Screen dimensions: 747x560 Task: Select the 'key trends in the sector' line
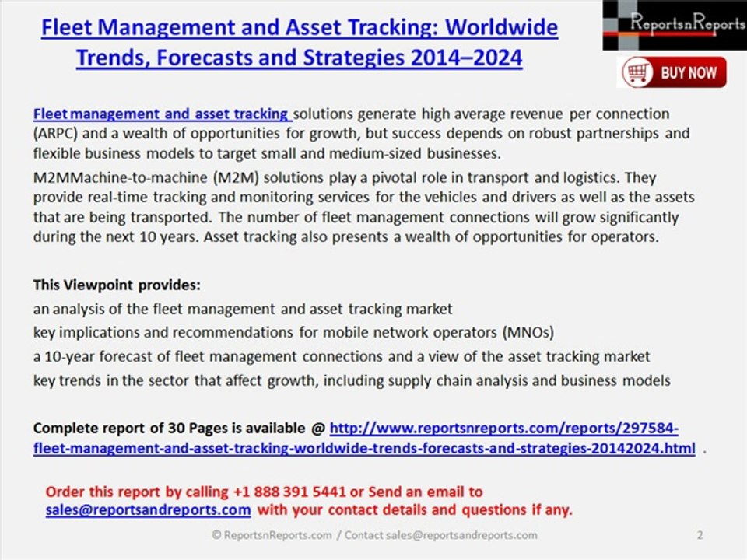pyautogui.click(x=352, y=380)
